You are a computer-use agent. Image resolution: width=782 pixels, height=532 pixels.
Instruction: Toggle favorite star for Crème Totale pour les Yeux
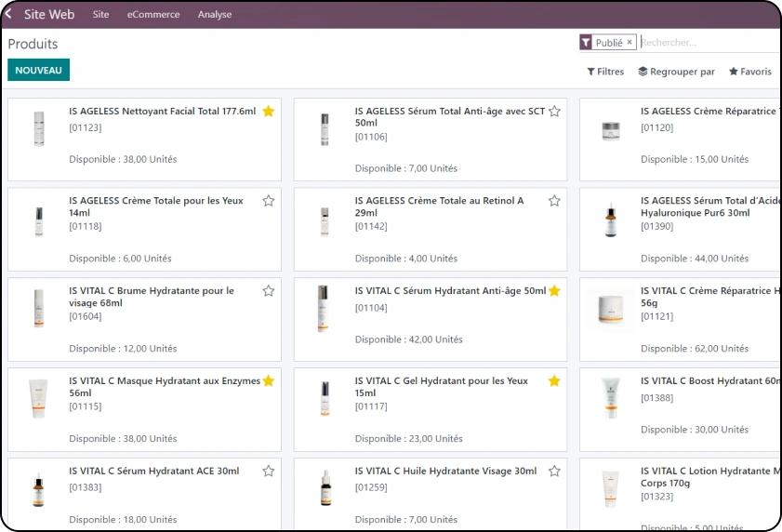coord(269,201)
